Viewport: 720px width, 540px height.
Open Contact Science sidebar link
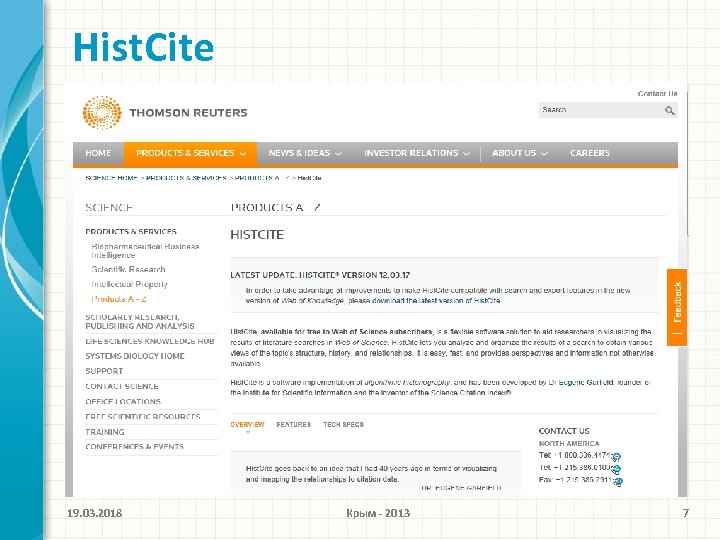pyautogui.click(x=122, y=386)
